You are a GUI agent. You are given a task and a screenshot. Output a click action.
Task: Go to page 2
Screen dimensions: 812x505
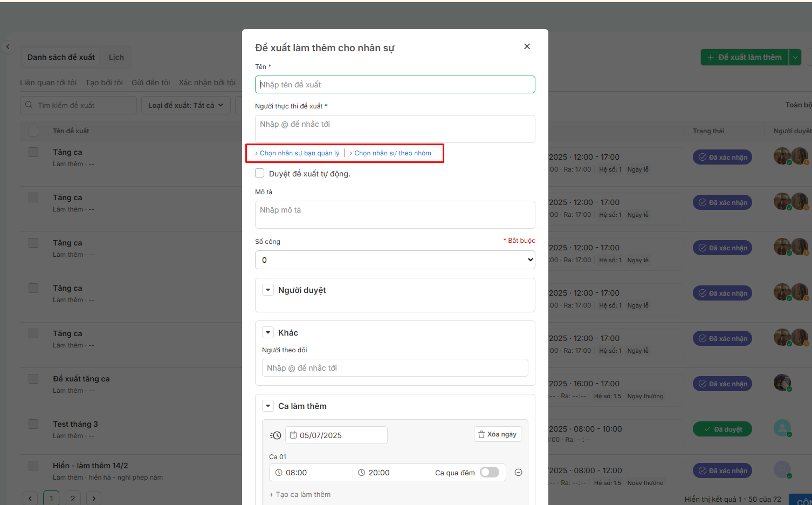tap(73, 498)
